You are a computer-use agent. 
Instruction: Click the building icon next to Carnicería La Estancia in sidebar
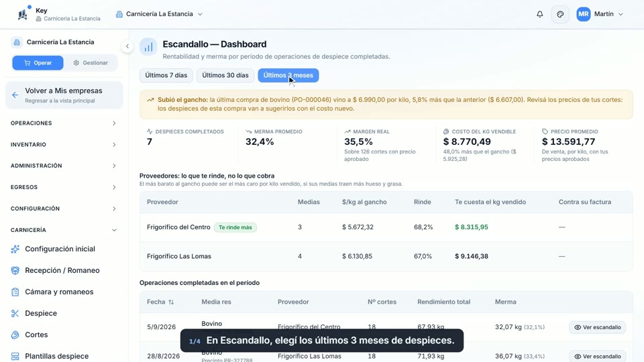click(x=17, y=42)
